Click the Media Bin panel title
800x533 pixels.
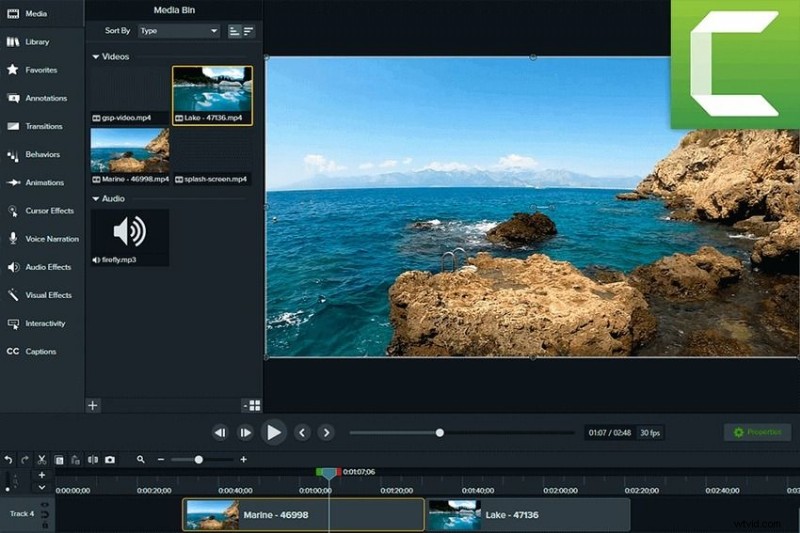(174, 10)
